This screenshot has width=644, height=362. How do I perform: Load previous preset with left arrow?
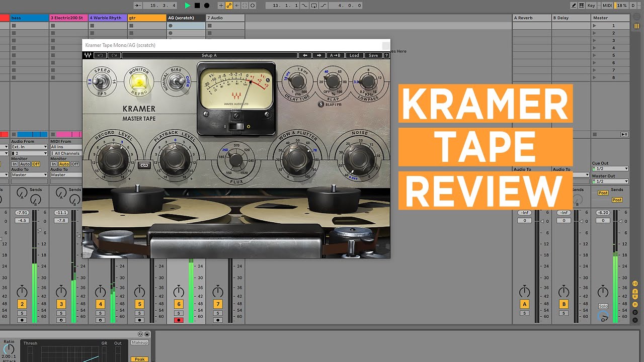tap(305, 55)
